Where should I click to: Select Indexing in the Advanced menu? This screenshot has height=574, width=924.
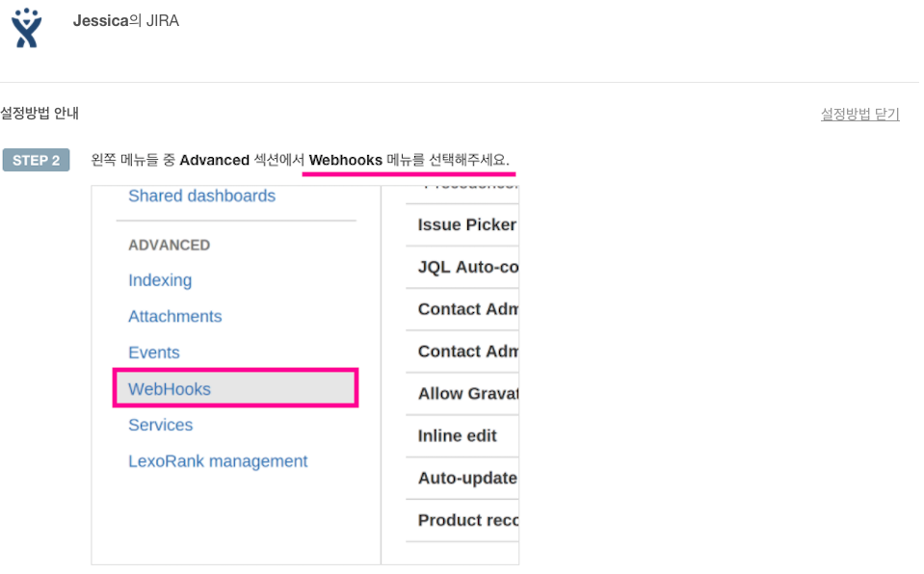tap(160, 280)
